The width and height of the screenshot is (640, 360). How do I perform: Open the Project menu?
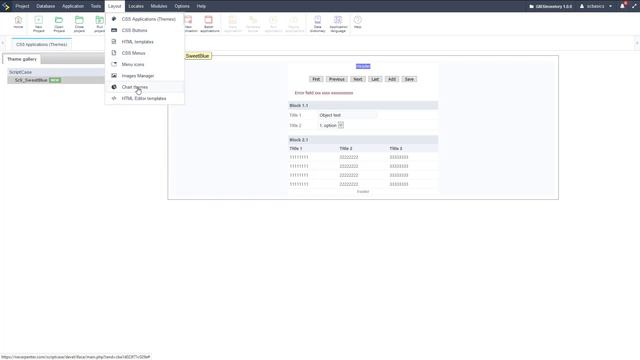point(22,6)
